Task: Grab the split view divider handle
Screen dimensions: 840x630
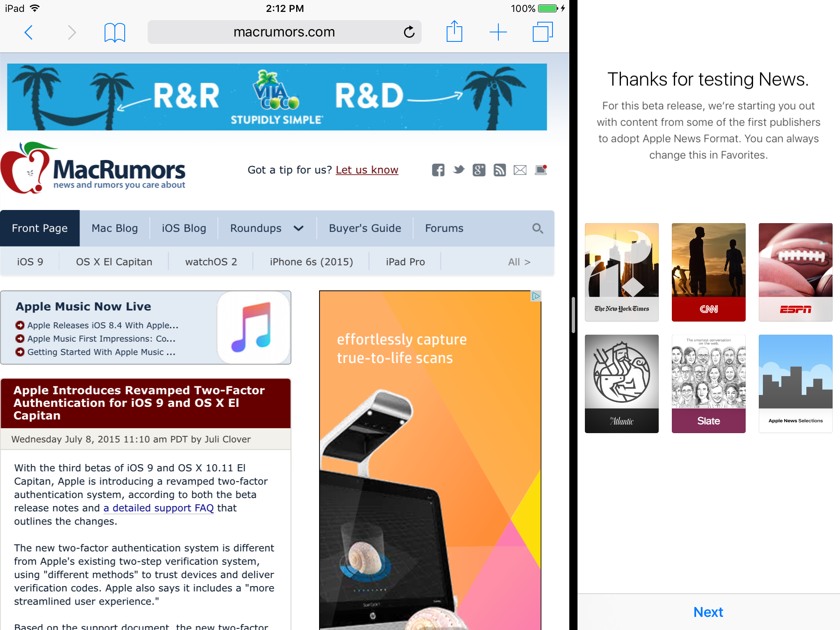Action: coord(573,315)
